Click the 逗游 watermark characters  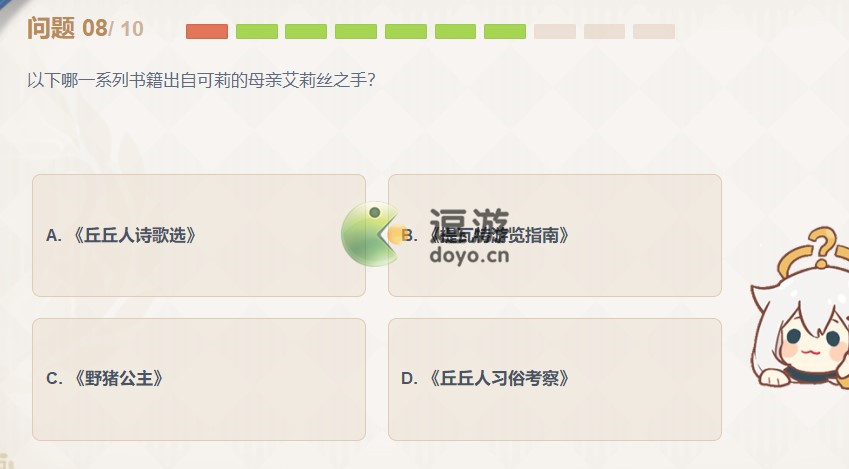tap(469, 223)
